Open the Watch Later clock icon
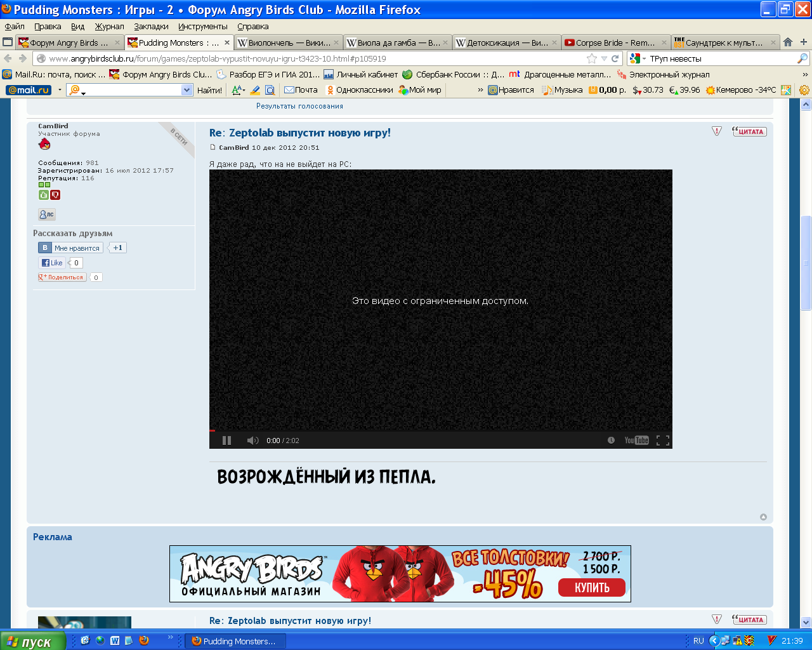 [x=611, y=440]
